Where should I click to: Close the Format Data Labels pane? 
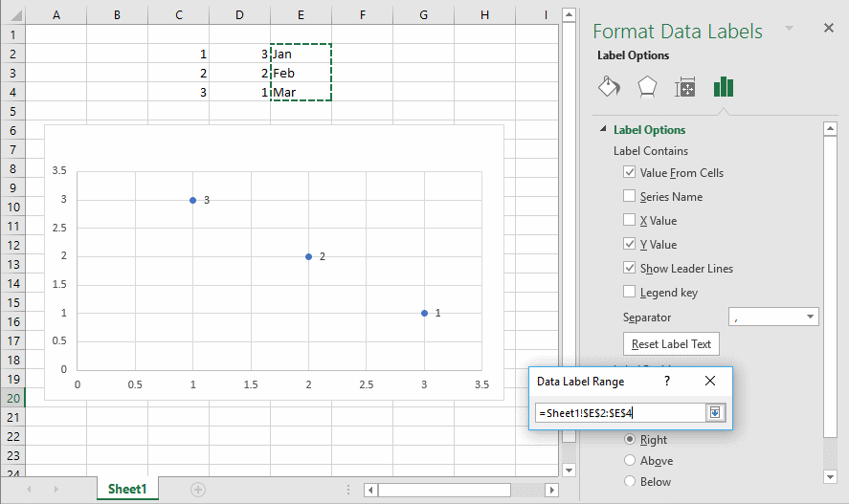click(x=829, y=28)
